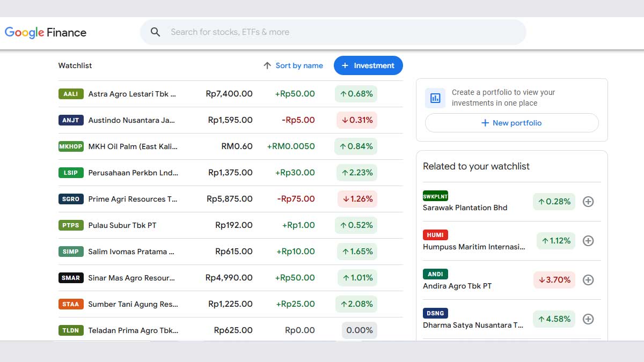Open Sumber Tani Agung Res... stock
The width and height of the screenshot is (644, 362).
133,304
